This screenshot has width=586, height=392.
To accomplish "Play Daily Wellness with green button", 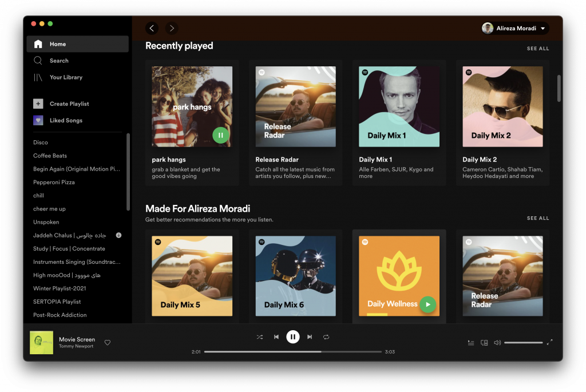I will tap(428, 304).
